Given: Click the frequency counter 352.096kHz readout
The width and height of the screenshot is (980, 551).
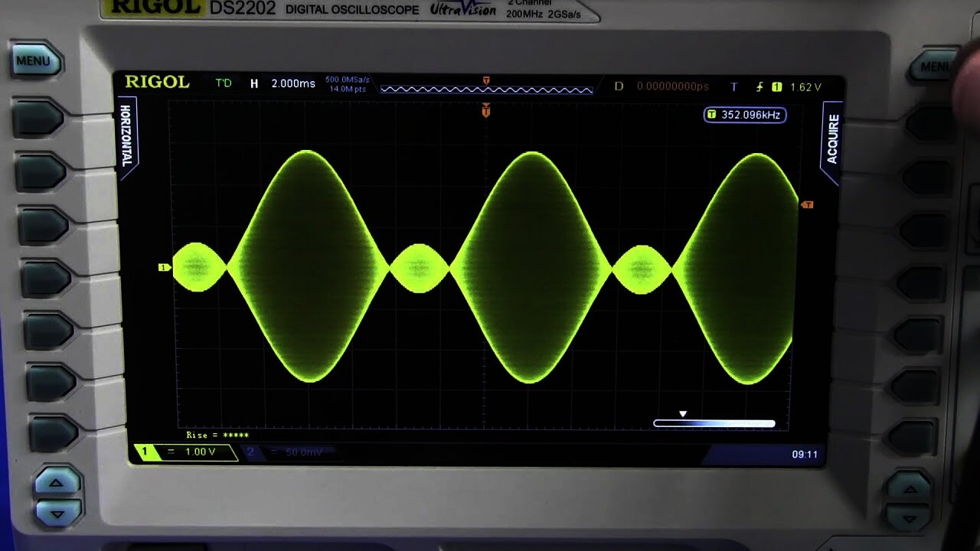Looking at the screenshot, I should [x=745, y=115].
